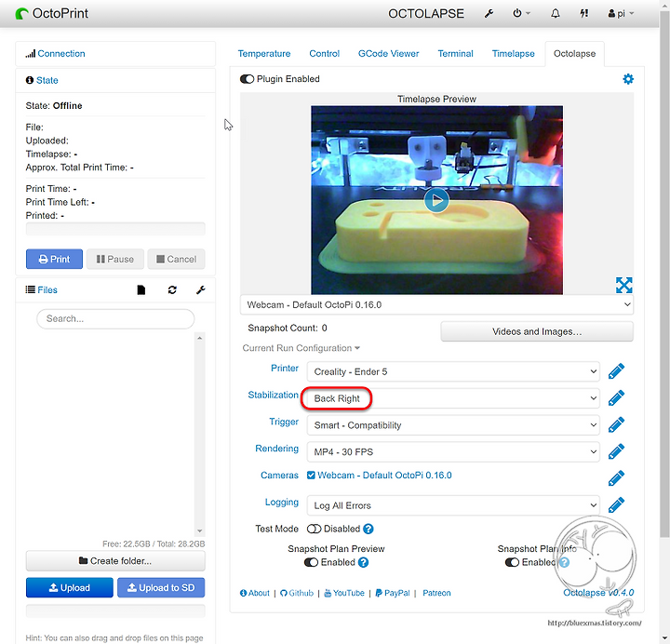
Task: Toggle Snapshot Plan Info switch
Action: [512, 562]
